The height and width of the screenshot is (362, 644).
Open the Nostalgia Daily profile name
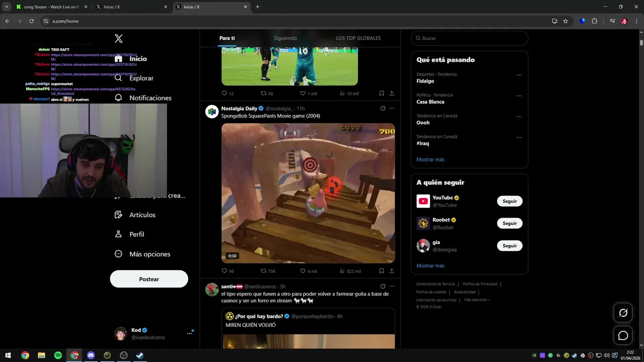(x=239, y=109)
